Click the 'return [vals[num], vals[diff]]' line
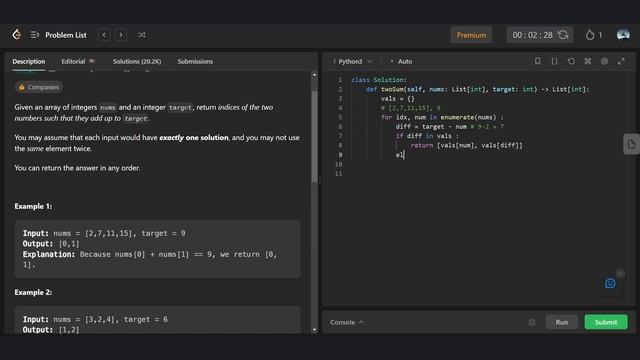 point(467,146)
